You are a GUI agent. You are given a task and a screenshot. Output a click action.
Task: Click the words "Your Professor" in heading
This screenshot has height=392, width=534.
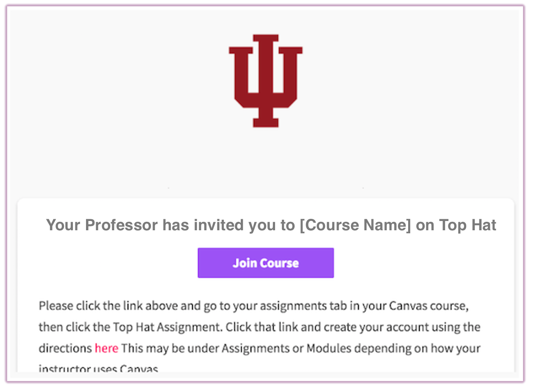pos(102,225)
